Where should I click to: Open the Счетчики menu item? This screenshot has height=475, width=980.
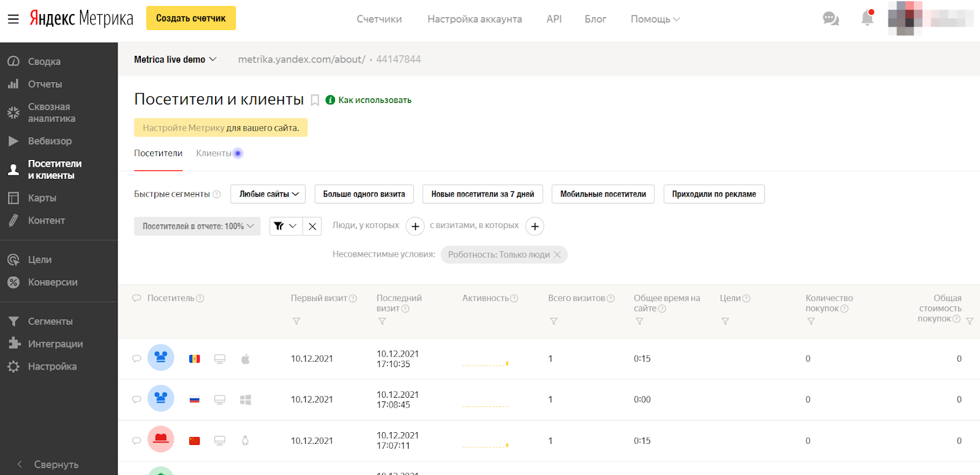coord(379,19)
